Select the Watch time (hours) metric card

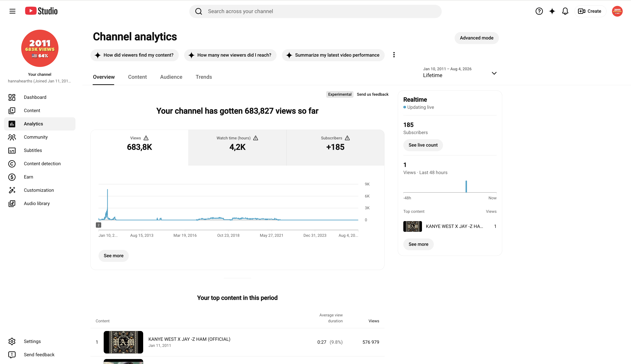[x=237, y=148]
